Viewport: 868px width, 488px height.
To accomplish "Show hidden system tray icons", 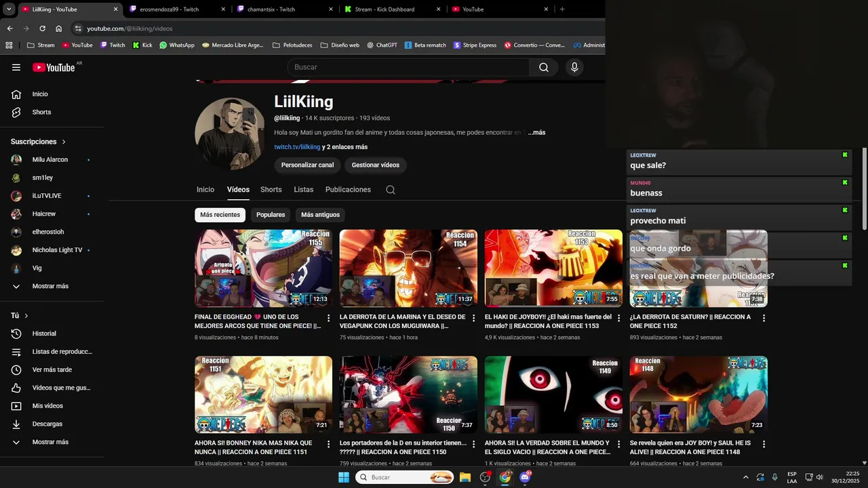I will tap(746, 477).
